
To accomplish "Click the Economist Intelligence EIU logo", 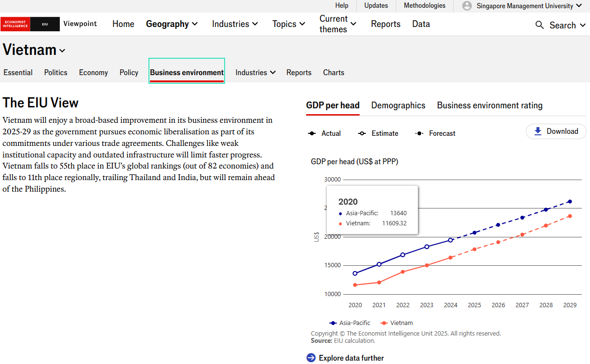I will pyautogui.click(x=30, y=24).
